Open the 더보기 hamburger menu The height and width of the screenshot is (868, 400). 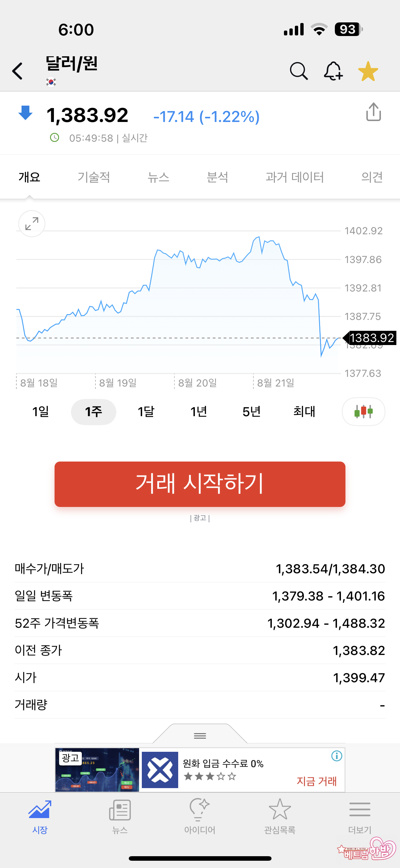click(359, 815)
